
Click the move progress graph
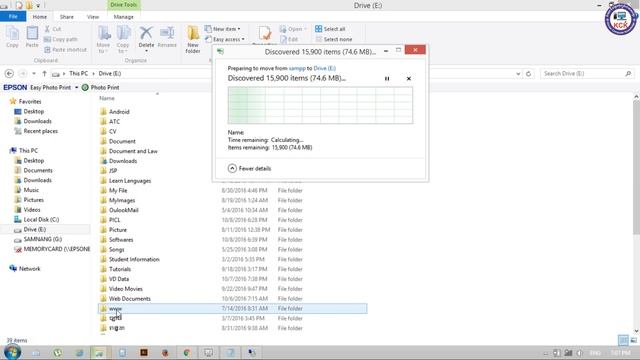320,105
